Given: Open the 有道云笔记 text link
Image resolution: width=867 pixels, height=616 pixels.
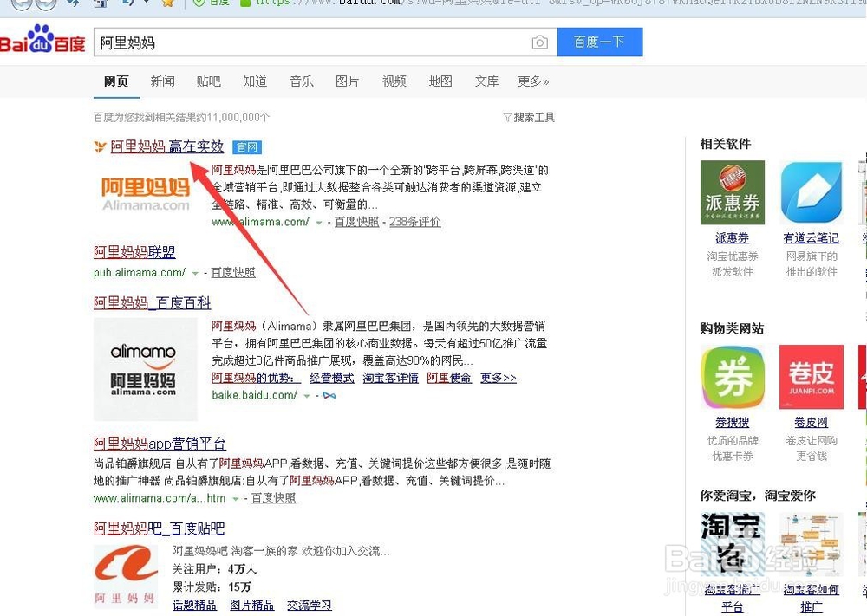Looking at the screenshot, I should [812, 238].
